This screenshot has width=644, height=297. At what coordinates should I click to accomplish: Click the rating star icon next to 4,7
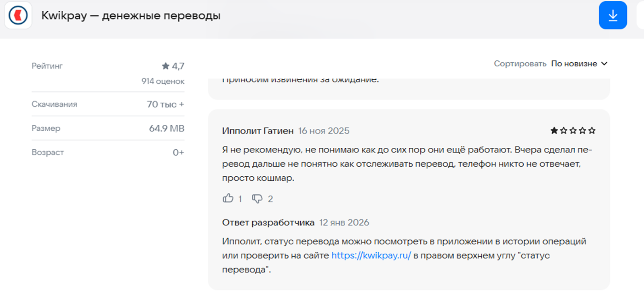tap(165, 66)
